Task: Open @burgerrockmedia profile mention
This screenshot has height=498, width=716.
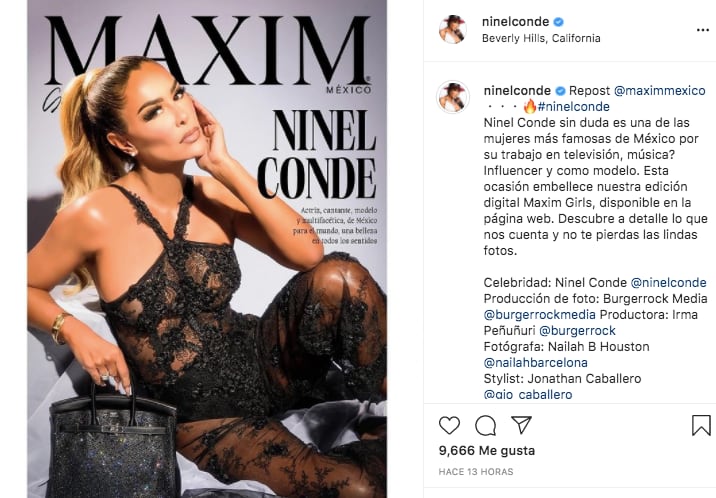Action: tap(540, 315)
